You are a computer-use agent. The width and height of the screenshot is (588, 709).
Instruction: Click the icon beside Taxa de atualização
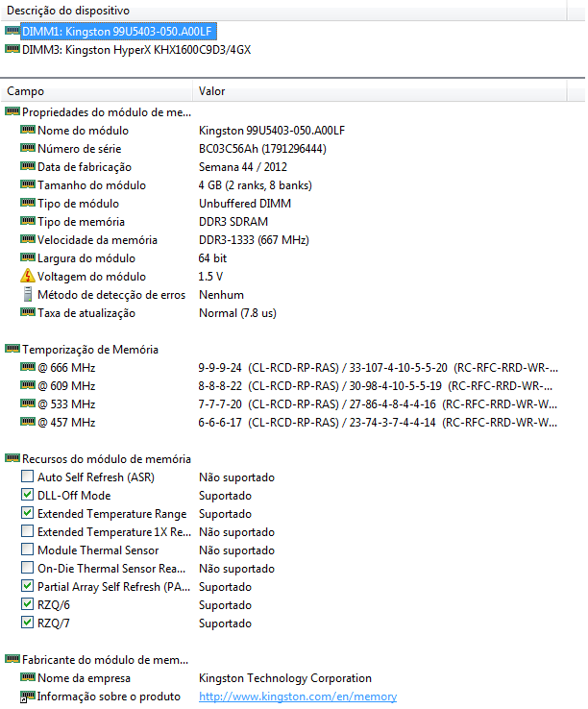(28, 312)
